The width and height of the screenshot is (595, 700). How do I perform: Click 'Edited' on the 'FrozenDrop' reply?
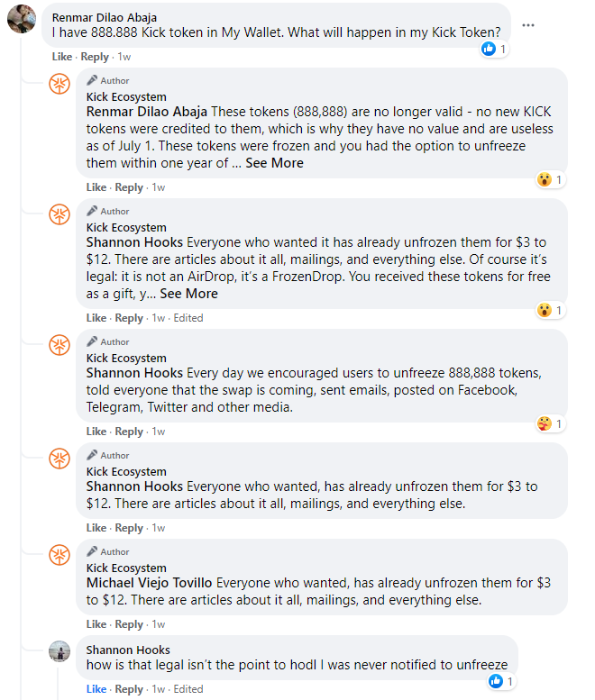188,318
